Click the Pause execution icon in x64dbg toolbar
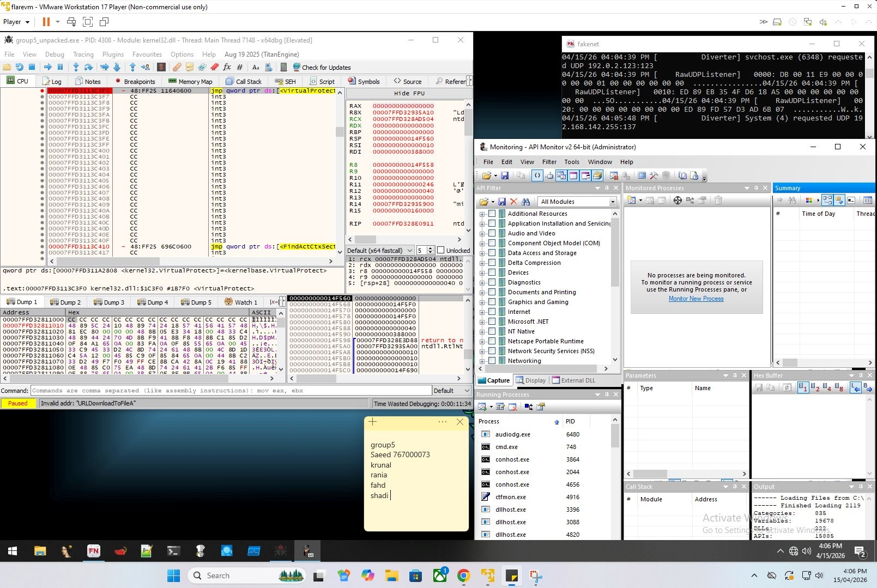Image resolution: width=877 pixels, height=588 pixels. coord(60,67)
